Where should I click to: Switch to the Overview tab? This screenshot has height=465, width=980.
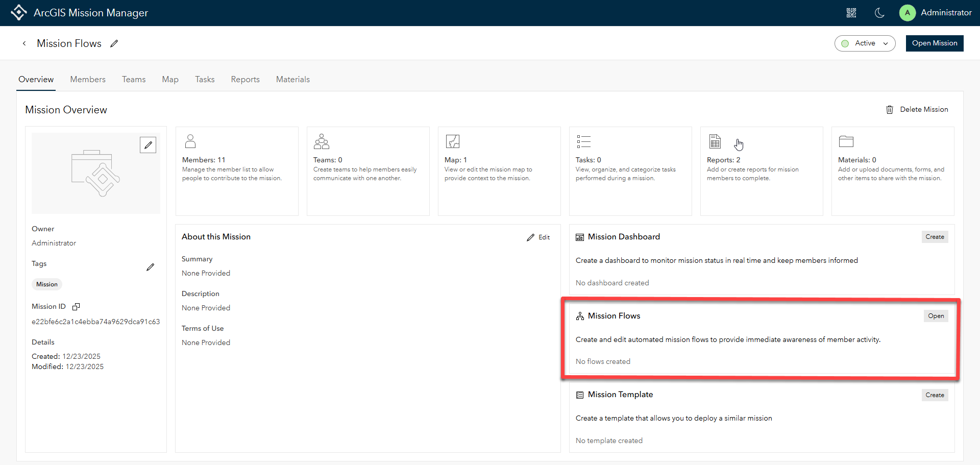pyautogui.click(x=36, y=79)
